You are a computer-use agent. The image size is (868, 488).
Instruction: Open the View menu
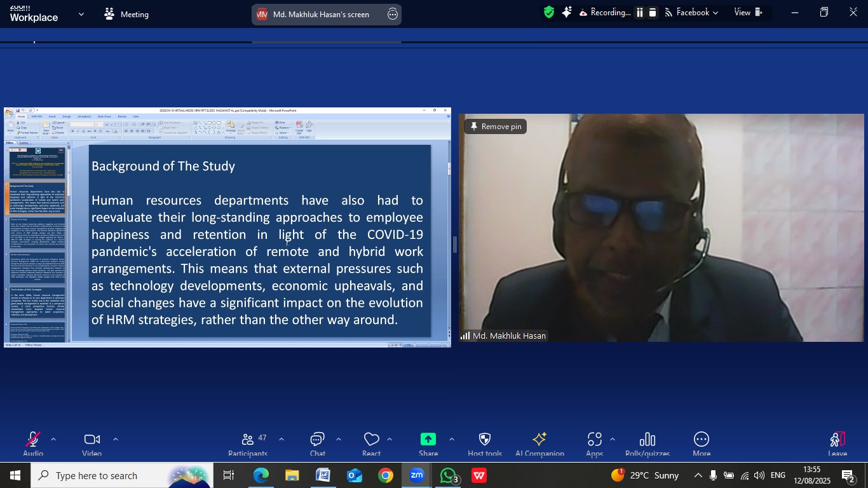coord(748,13)
